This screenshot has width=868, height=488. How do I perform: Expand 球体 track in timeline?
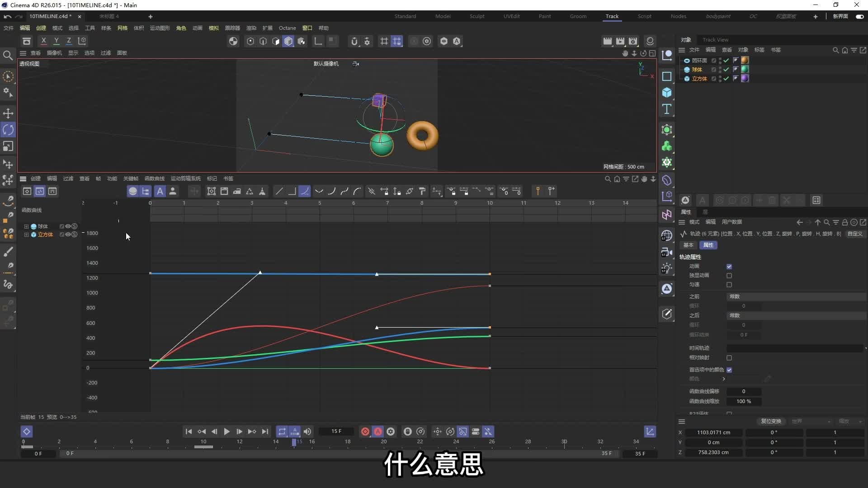click(26, 226)
